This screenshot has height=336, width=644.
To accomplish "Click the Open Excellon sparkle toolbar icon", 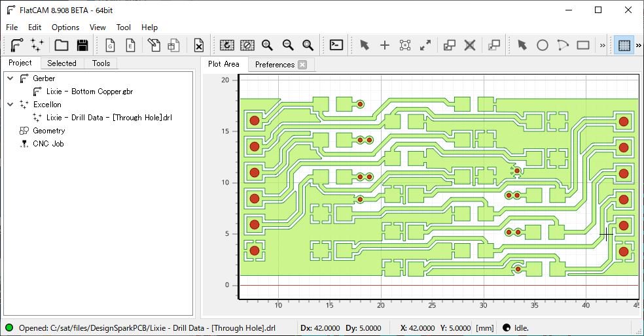I will pos(37,45).
